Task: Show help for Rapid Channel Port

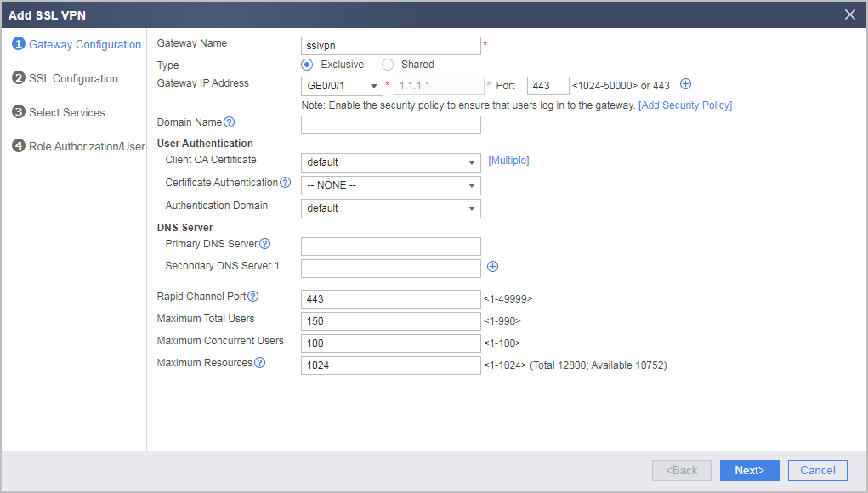Action: click(x=253, y=297)
